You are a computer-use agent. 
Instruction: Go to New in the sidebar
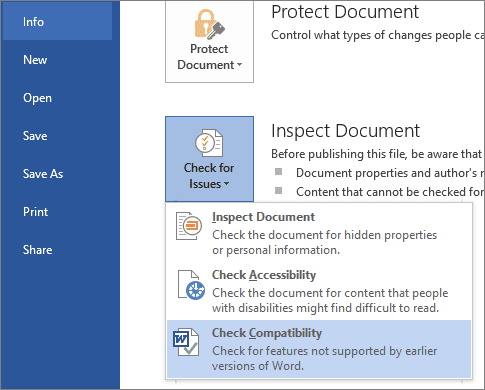35,60
